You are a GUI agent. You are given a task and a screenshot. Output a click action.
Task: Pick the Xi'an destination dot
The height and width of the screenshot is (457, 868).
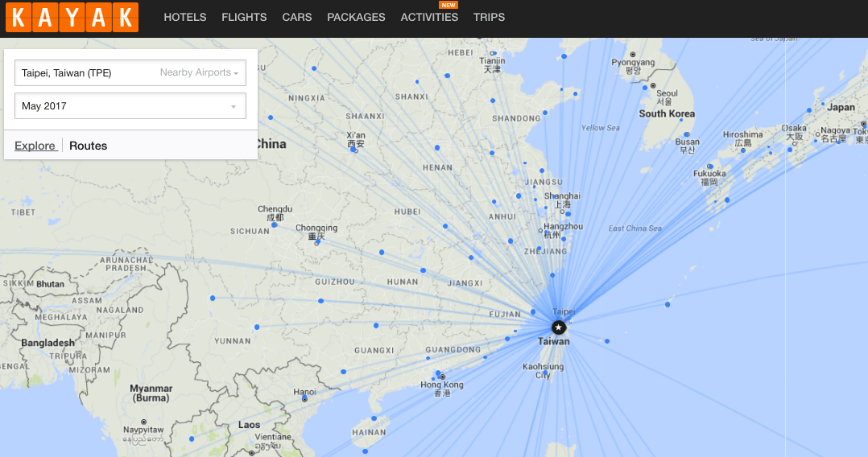(353, 150)
